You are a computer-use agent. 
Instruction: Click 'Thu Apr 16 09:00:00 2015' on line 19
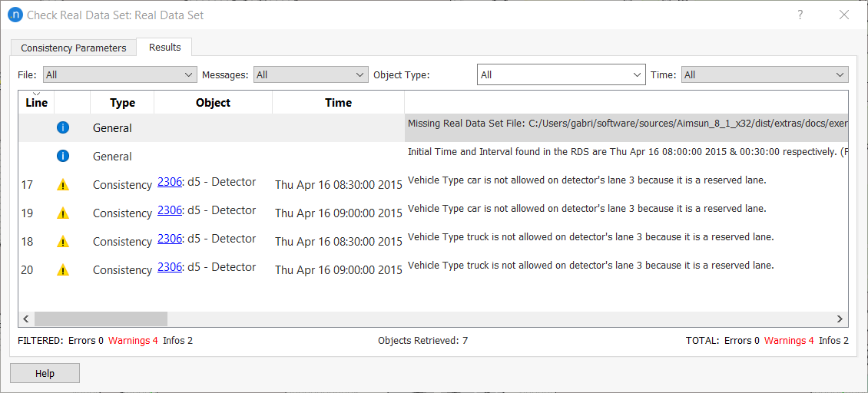[339, 213]
